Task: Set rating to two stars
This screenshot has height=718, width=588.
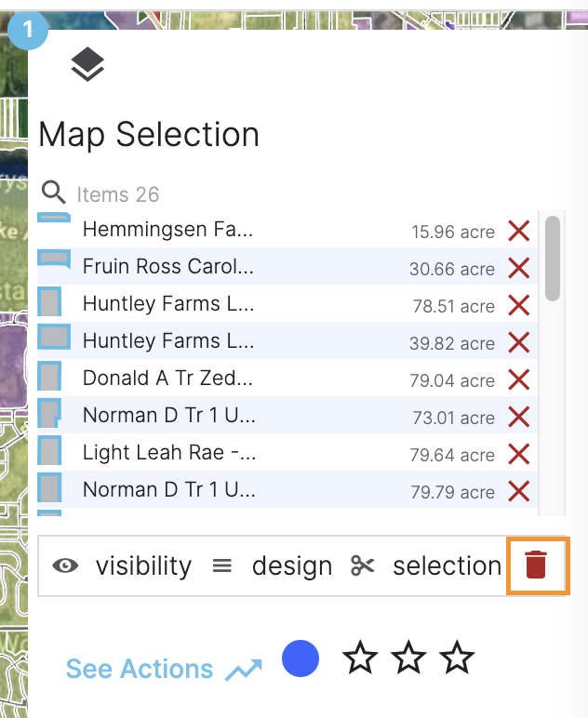Action: coord(408,658)
